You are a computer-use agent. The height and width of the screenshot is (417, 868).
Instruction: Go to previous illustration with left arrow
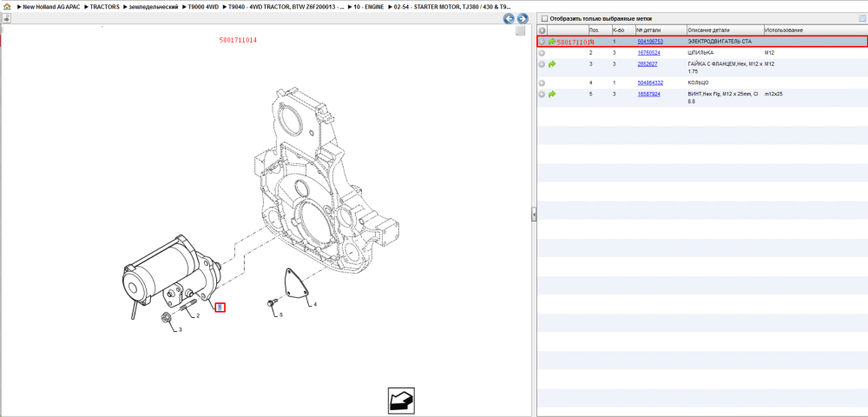click(x=509, y=18)
